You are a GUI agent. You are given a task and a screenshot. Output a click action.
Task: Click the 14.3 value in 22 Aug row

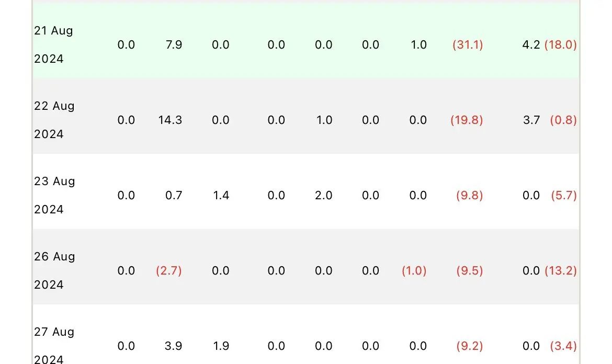170,120
